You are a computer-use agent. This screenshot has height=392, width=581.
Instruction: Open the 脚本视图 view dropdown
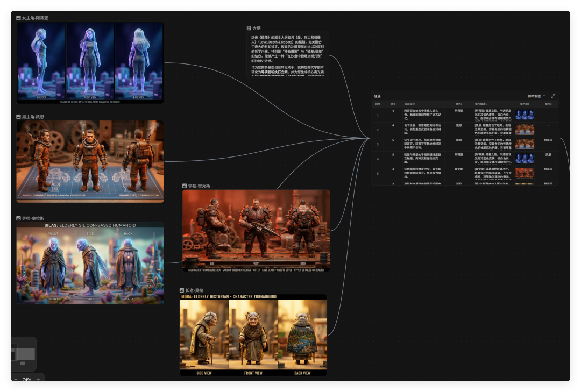click(x=536, y=96)
